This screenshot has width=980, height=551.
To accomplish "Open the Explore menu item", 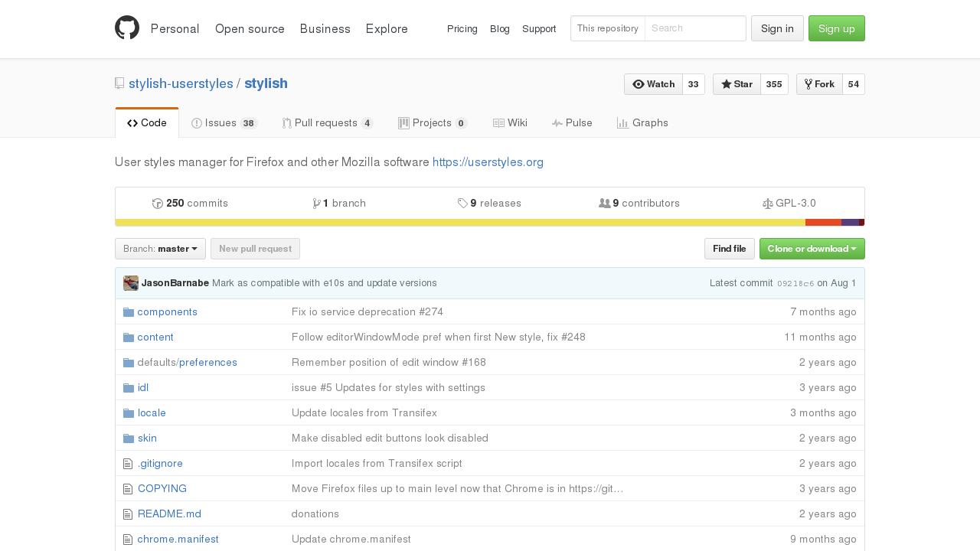I will [387, 28].
